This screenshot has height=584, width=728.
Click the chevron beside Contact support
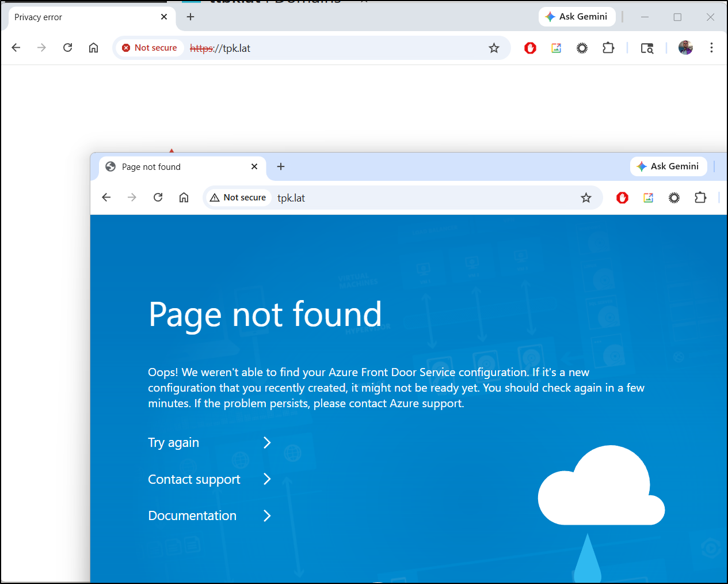pos(267,479)
